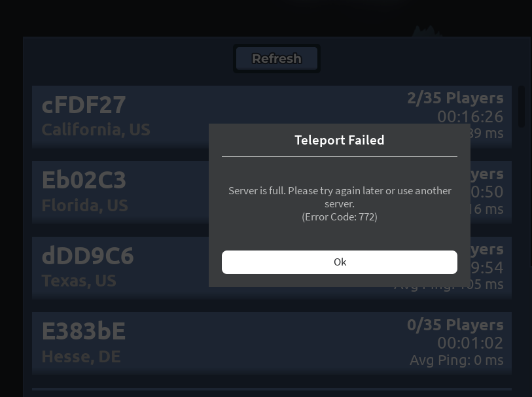Click the 00:01:02 timer on server E383bE
The height and width of the screenshot is (397, 532).
click(x=470, y=343)
